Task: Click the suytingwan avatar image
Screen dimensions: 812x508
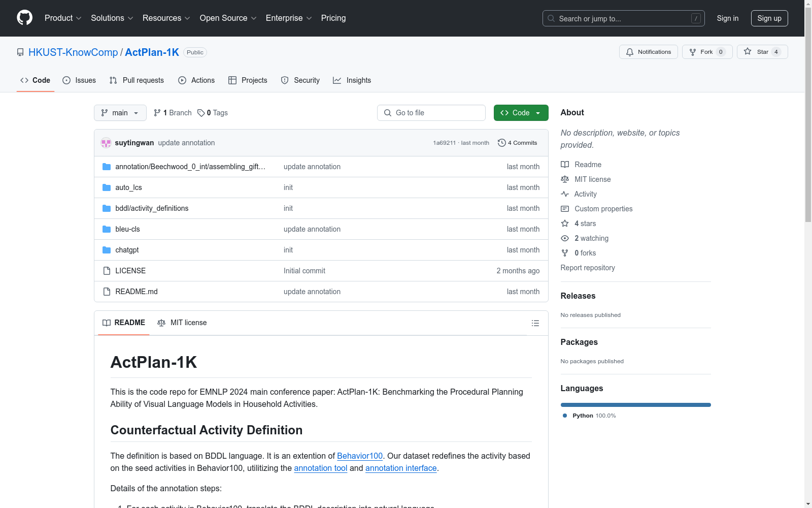Action: tap(106, 143)
